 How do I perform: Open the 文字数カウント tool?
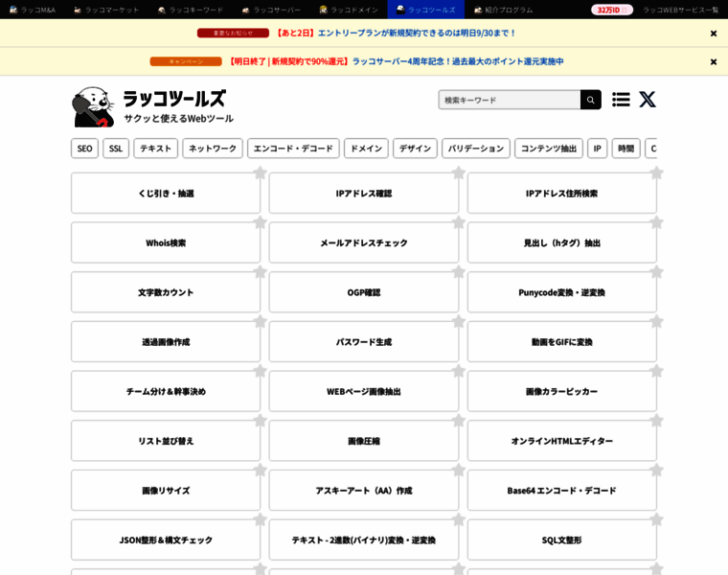coord(166,292)
